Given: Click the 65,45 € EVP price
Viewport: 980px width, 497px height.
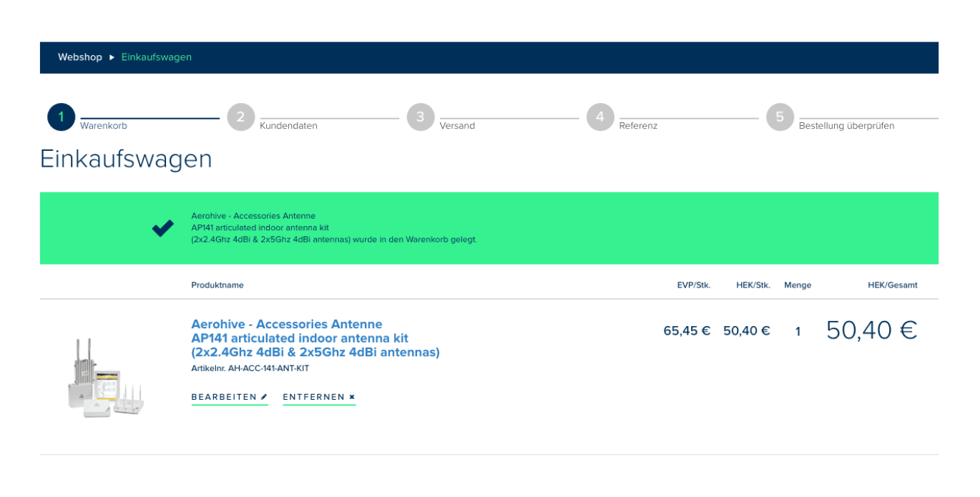Looking at the screenshot, I should coord(687,331).
